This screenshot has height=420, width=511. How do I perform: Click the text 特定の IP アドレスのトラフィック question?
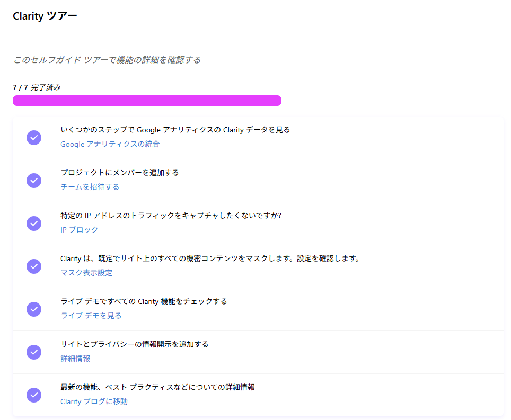[171, 216]
